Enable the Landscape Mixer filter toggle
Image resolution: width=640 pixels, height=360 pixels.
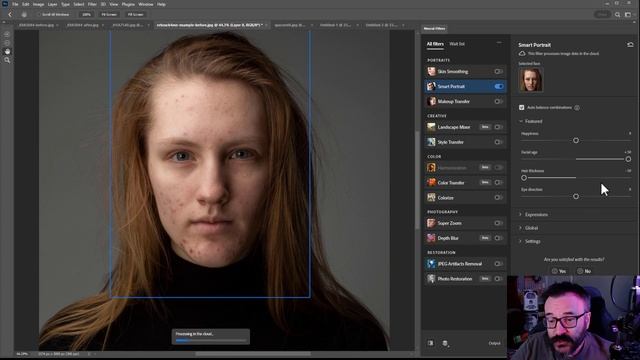point(498,127)
